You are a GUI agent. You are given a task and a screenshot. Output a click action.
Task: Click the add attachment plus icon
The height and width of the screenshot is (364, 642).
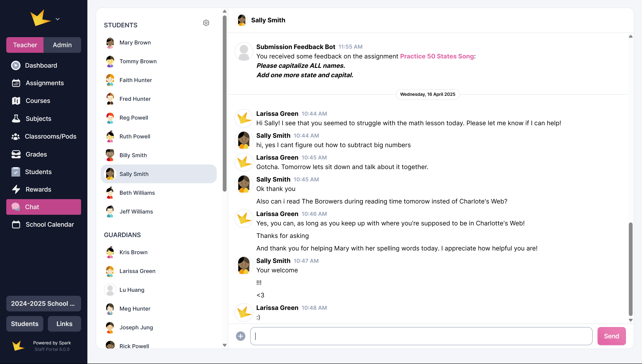pyautogui.click(x=241, y=336)
